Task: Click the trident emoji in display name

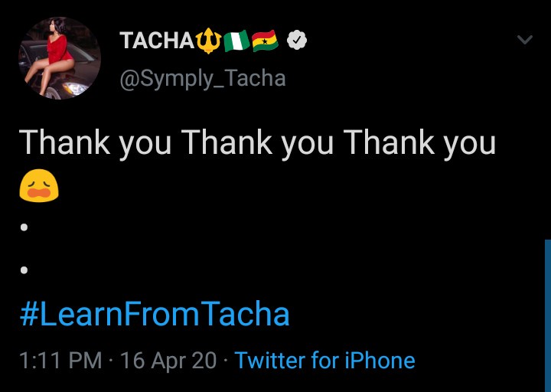Action: click(x=207, y=41)
